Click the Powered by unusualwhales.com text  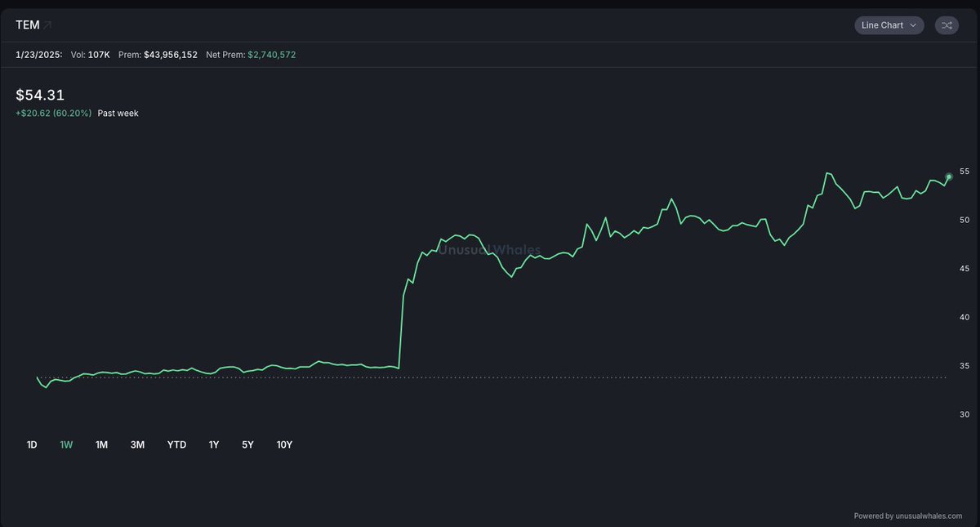(908, 516)
